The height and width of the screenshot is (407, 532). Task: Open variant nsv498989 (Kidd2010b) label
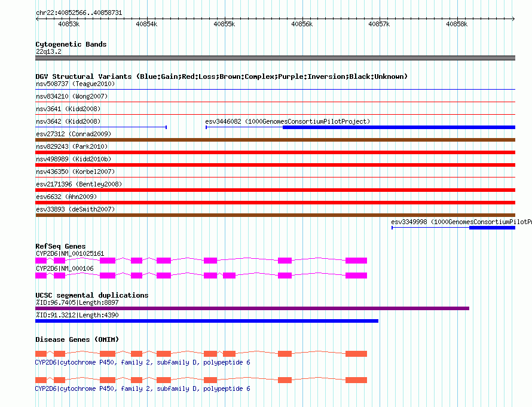click(74, 159)
